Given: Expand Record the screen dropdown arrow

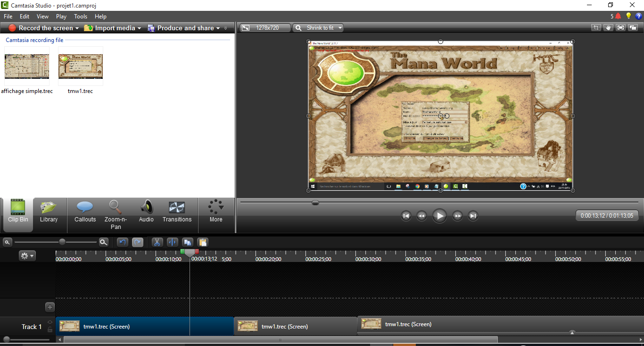Looking at the screenshot, I should (x=77, y=28).
